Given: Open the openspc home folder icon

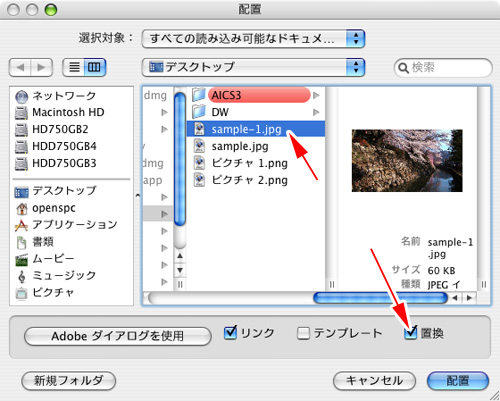Looking at the screenshot, I should pos(22,209).
